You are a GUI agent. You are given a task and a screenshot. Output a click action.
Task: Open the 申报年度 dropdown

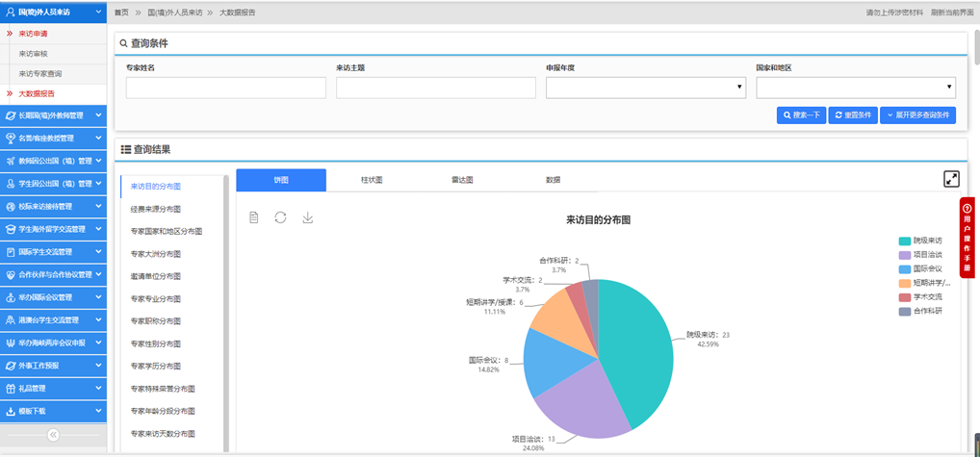[x=646, y=88]
